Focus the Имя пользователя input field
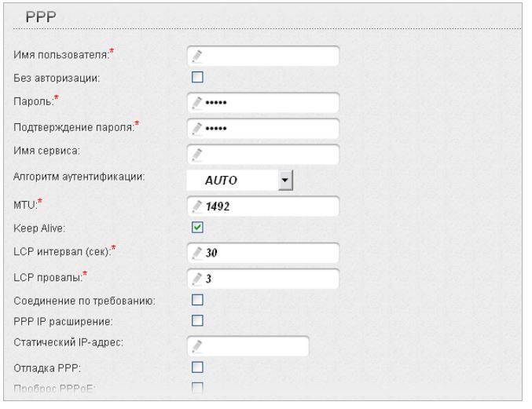The image size is (532, 409). [x=267, y=57]
